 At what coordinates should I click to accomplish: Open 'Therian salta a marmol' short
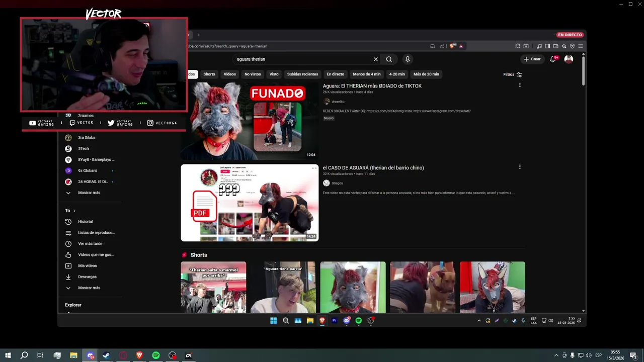tap(213, 287)
